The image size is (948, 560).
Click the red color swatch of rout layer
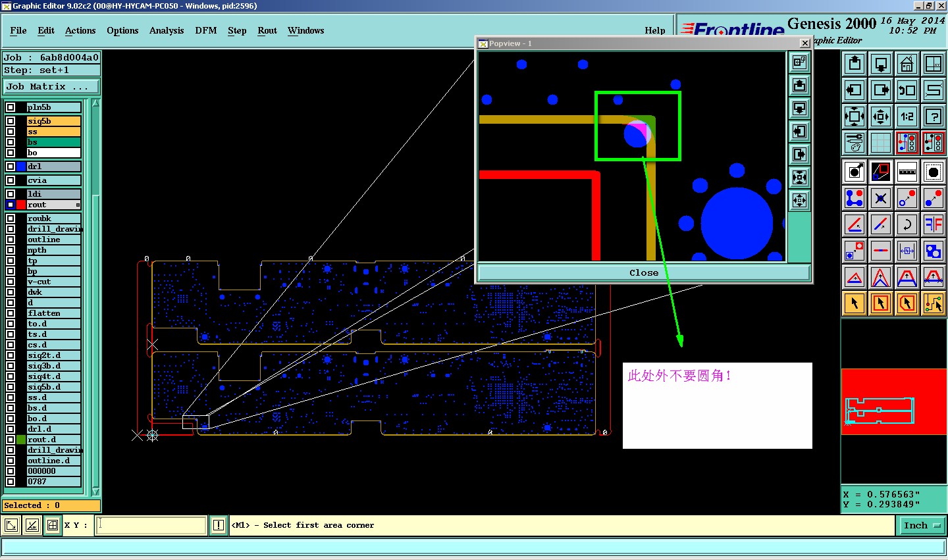tap(21, 205)
